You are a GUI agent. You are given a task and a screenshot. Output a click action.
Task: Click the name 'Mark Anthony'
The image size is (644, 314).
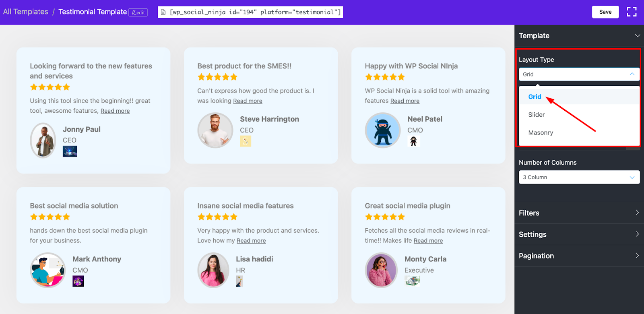point(97,259)
